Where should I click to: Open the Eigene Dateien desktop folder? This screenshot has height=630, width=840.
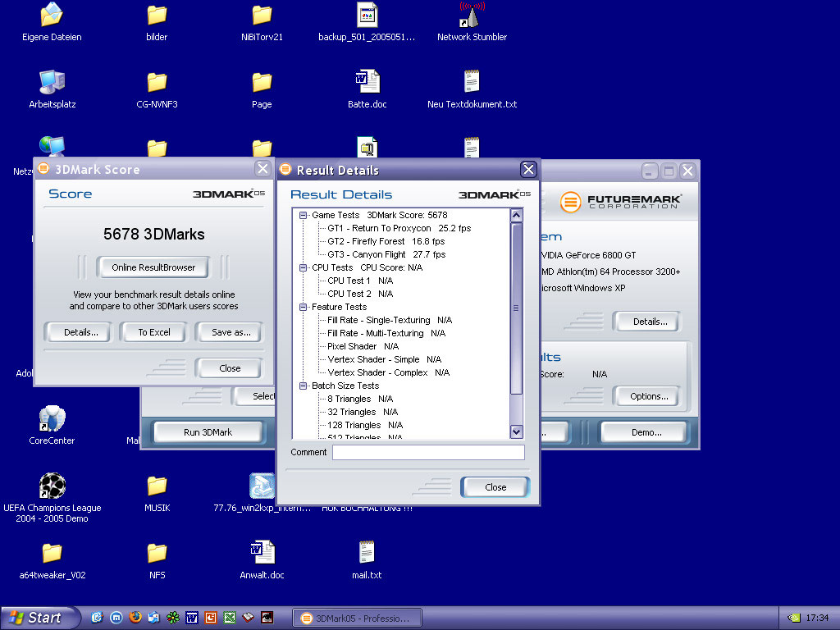click(52, 15)
